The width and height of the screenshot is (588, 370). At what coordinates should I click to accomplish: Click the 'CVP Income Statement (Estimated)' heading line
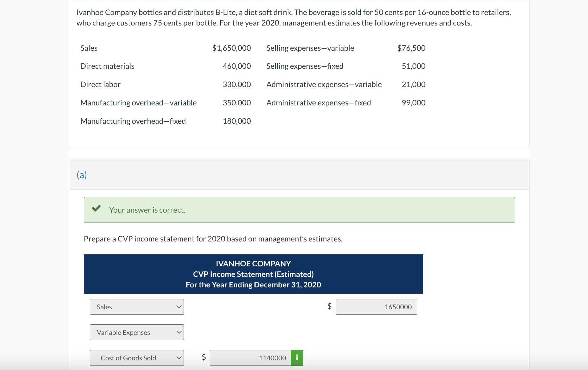[x=253, y=274]
